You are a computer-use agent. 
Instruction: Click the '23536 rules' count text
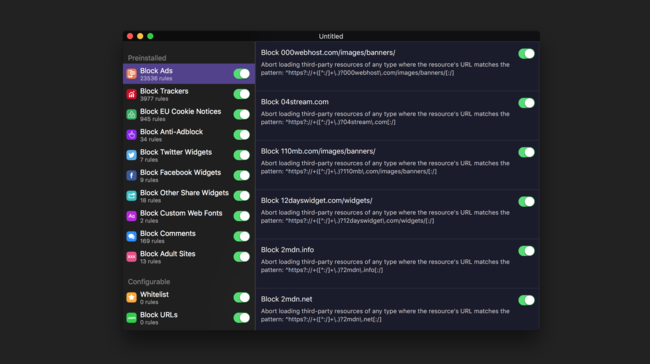tap(156, 78)
